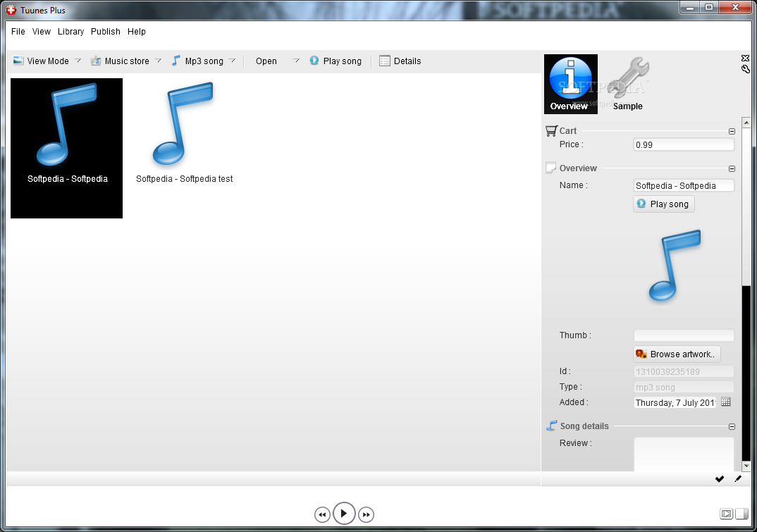Click Play song button in panel
The height and width of the screenshot is (532, 757).
click(x=664, y=204)
